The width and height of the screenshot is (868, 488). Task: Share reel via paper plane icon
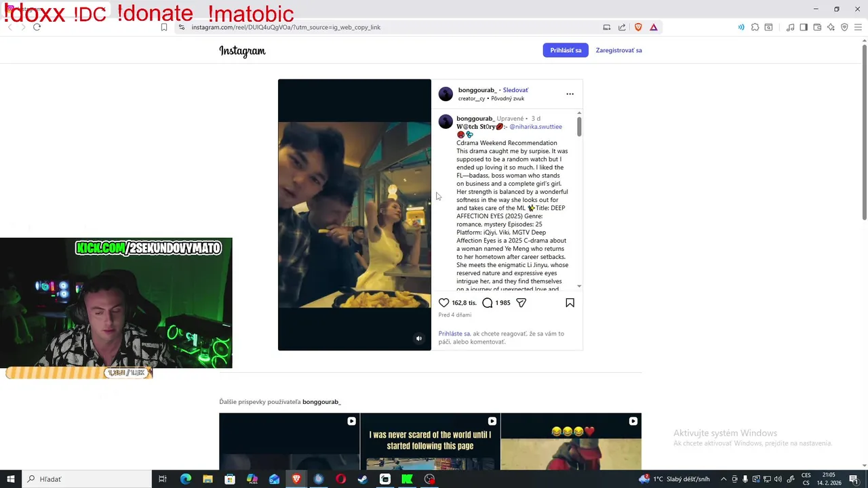(x=521, y=303)
